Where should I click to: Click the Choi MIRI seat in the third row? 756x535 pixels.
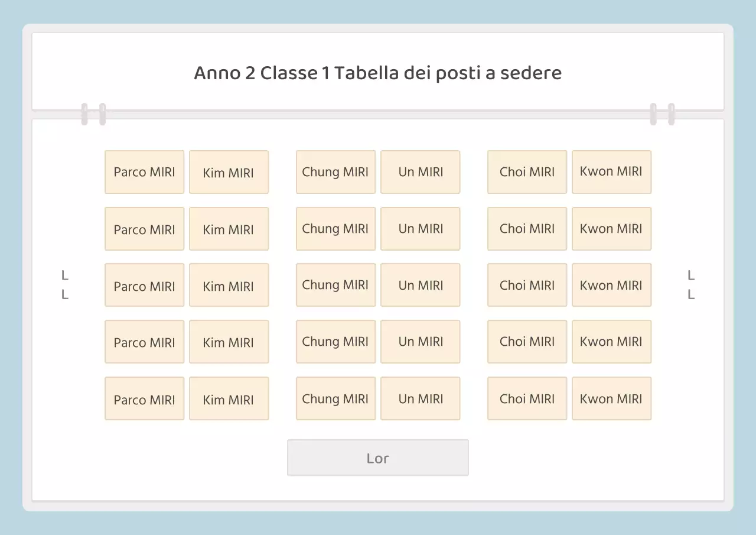(527, 285)
